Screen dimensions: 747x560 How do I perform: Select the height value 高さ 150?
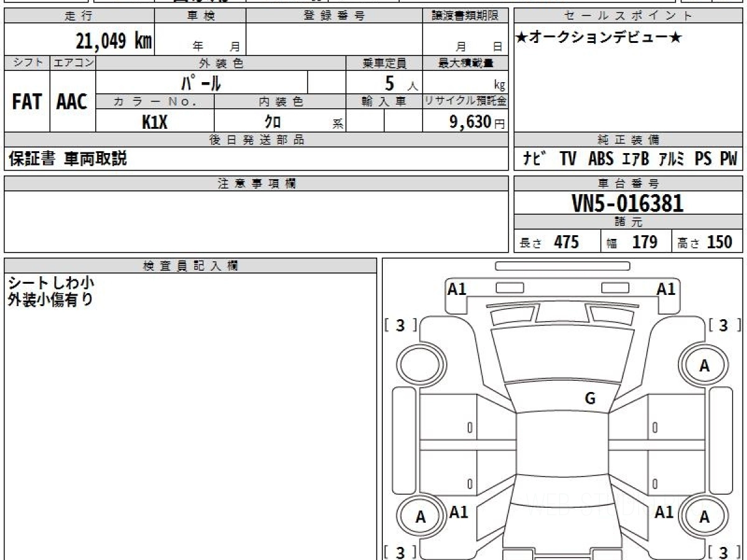pos(705,242)
